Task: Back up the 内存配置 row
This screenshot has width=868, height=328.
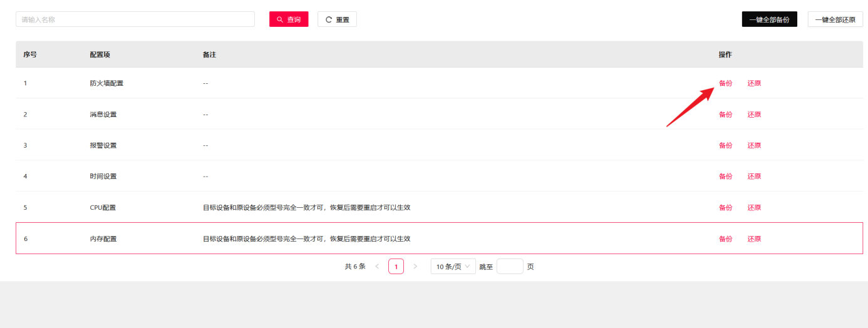Action: [x=725, y=239]
